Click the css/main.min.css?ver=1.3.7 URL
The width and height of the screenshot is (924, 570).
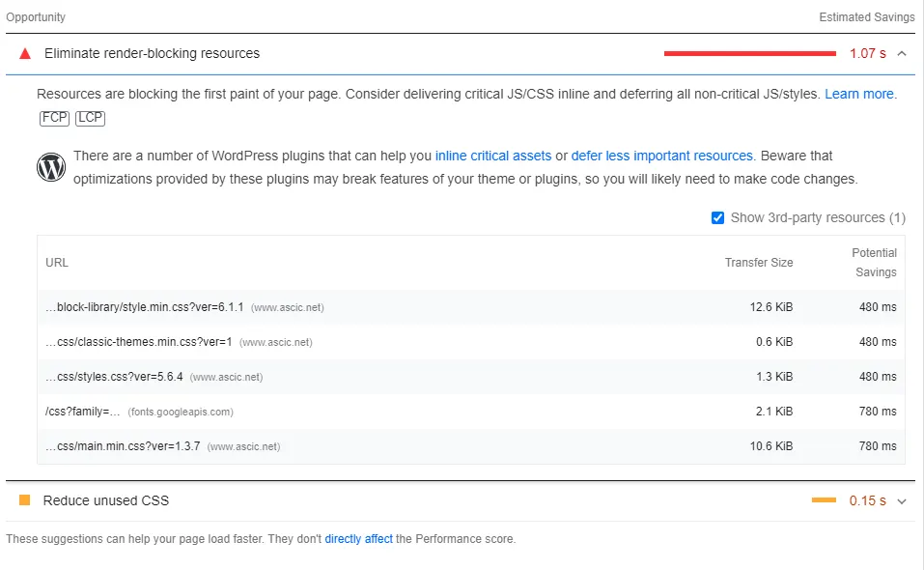coord(123,446)
